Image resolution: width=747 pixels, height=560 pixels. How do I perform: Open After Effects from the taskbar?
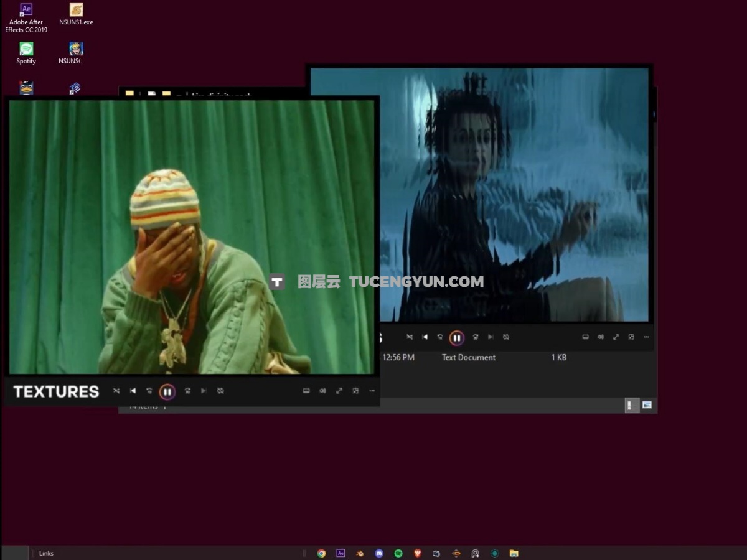pyautogui.click(x=341, y=553)
